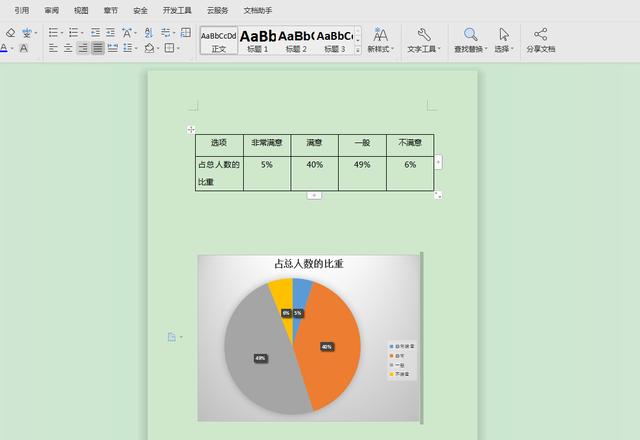Open the 章节 tab
This screenshot has width=640, height=440.
[111, 11]
